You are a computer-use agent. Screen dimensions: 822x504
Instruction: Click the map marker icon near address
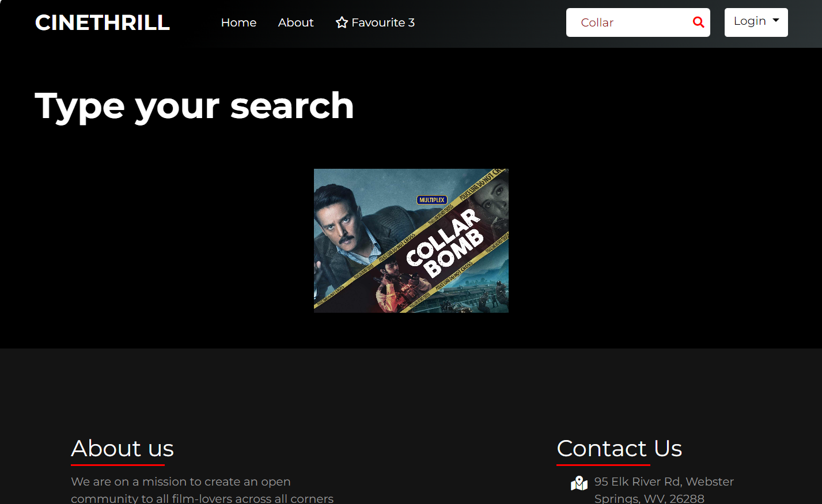[579, 483]
